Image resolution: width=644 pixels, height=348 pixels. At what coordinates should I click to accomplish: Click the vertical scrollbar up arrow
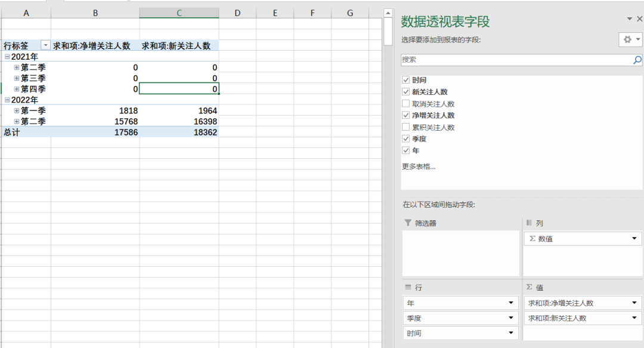[388, 13]
